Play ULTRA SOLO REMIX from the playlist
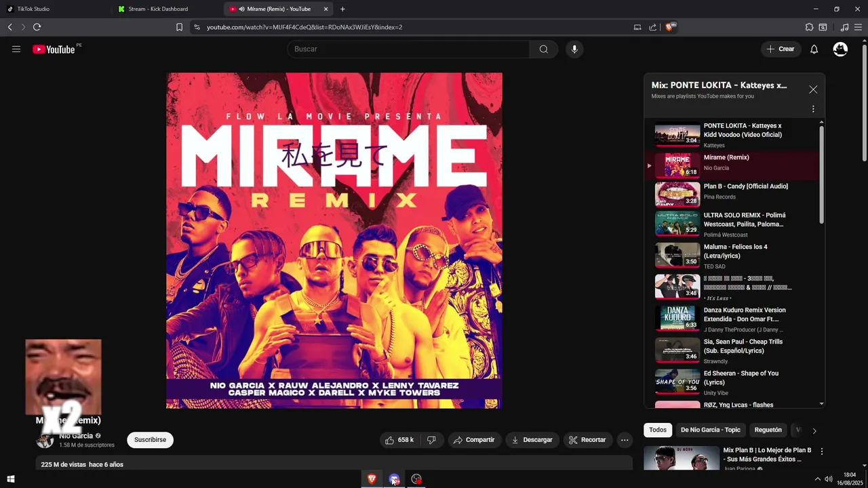 tap(732, 224)
